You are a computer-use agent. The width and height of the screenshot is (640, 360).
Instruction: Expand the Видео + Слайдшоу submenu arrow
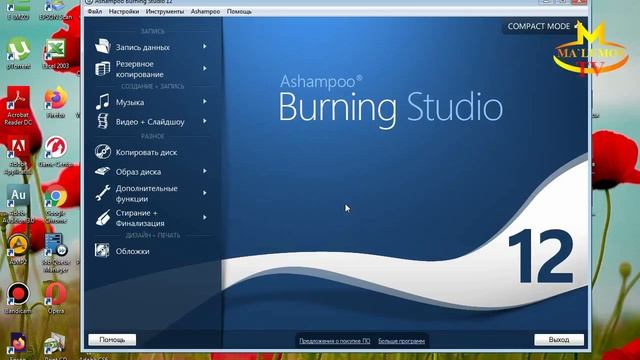tap(204, 121)
